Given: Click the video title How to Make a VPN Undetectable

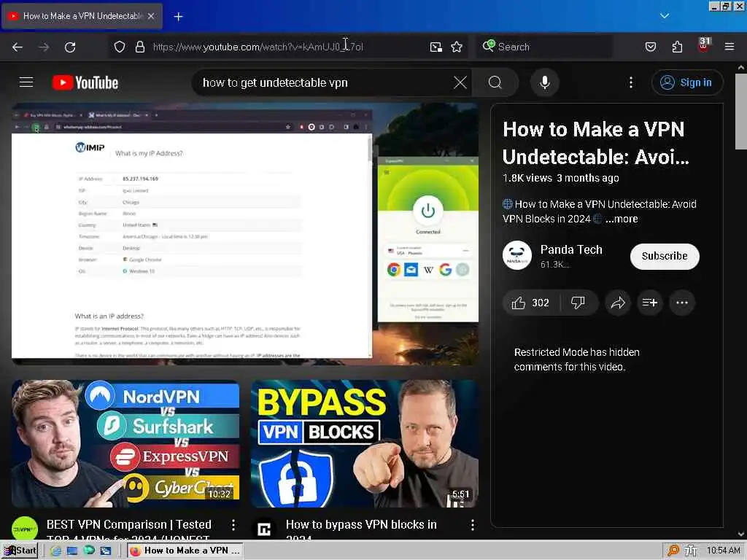Looking at the screenshot, I should pos(595,143).
